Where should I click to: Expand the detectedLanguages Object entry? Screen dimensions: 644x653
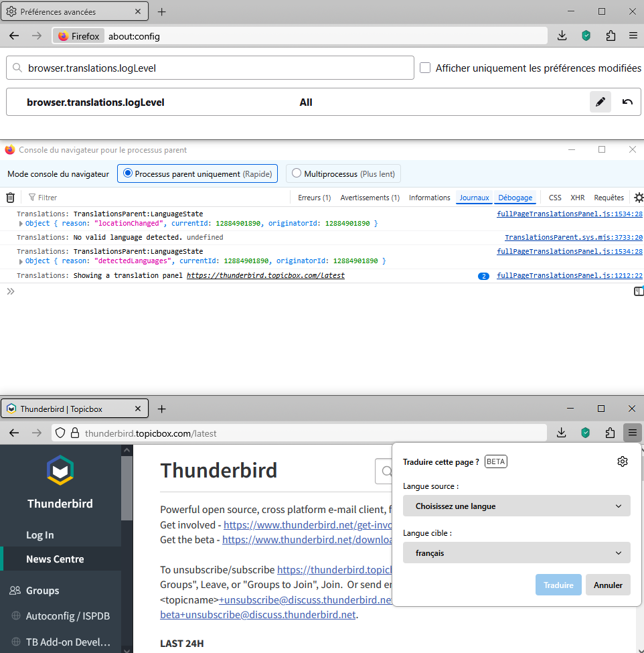point(20,261)
